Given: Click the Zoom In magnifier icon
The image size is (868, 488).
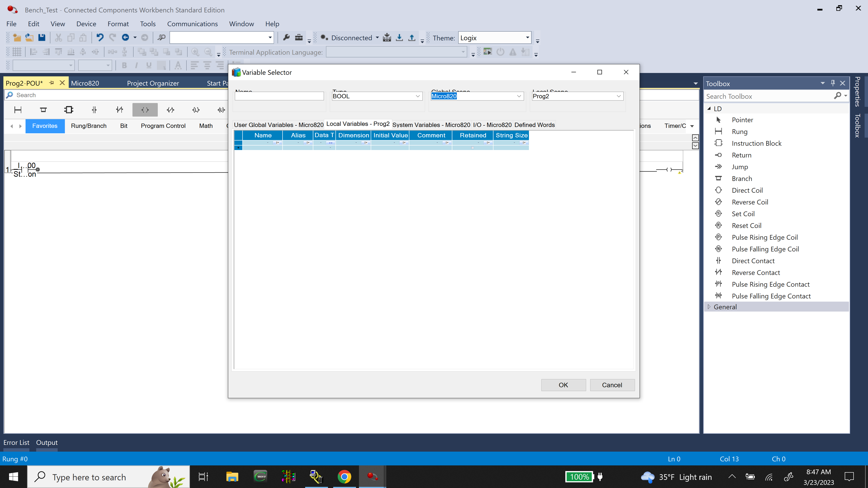Looking at the screenshot, I should click(195, 52).
